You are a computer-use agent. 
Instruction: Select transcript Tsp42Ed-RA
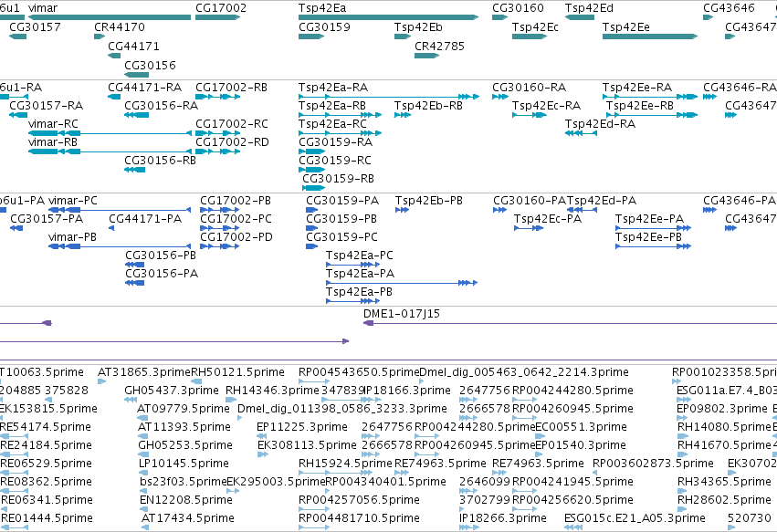(x=581, y=133)
